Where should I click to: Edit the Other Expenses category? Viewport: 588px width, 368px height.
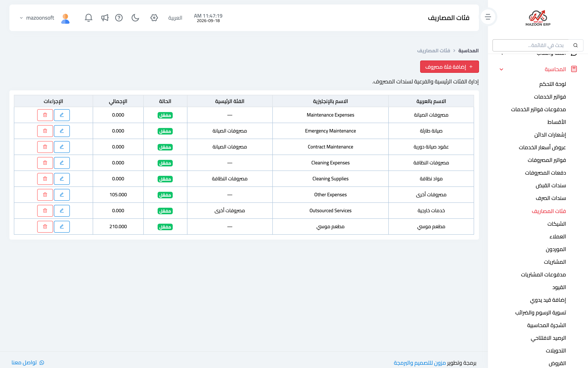(62, 195)
